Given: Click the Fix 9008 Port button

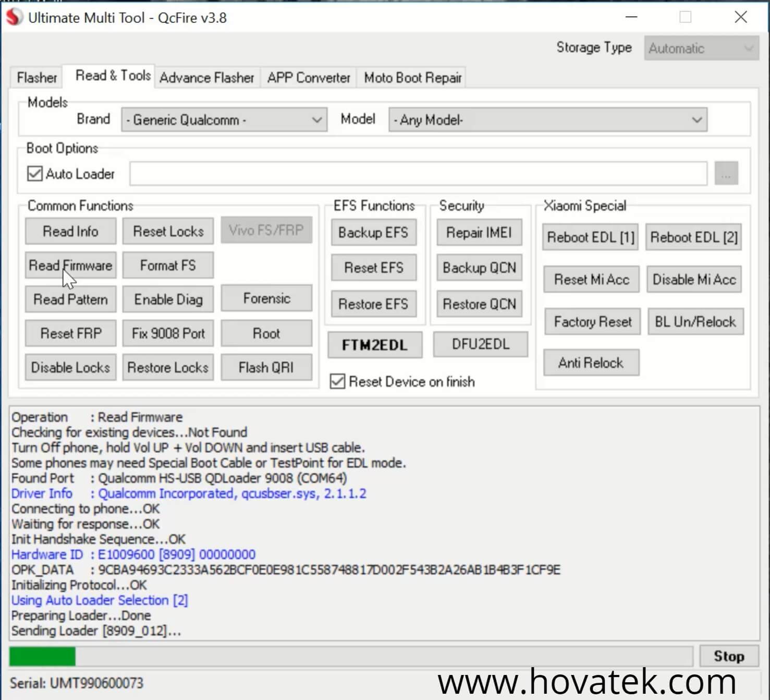Looking at the screenshot, I should pyautogui.click(x=168, y=333).
